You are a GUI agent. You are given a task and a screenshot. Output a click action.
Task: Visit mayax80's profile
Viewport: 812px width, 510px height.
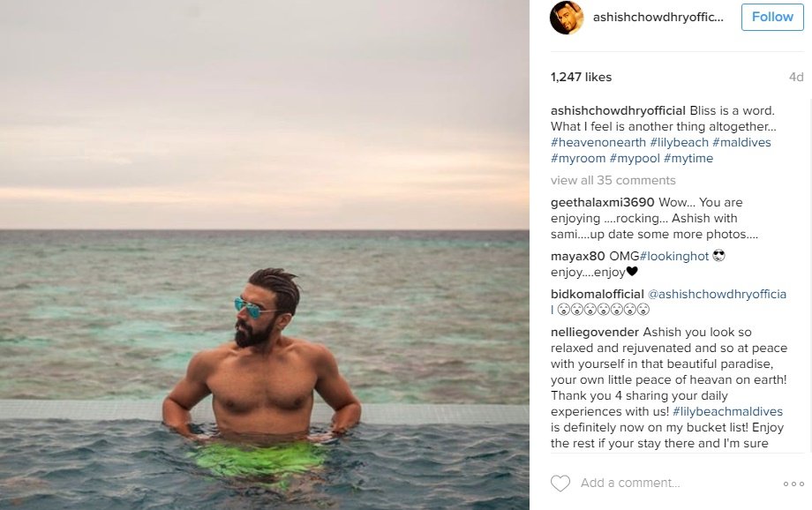coord(577,256)
